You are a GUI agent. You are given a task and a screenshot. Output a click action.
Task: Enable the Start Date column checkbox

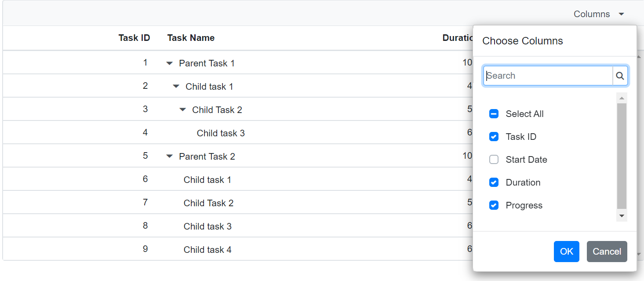494,159
